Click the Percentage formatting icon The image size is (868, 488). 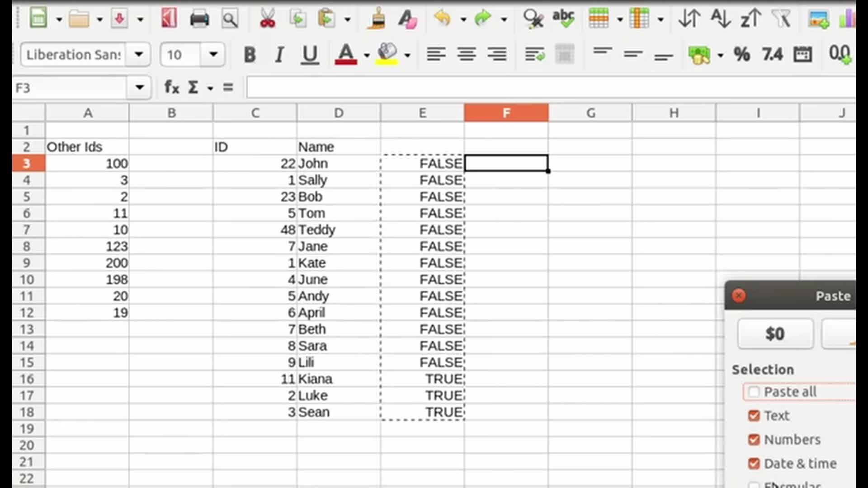(741, 54)
